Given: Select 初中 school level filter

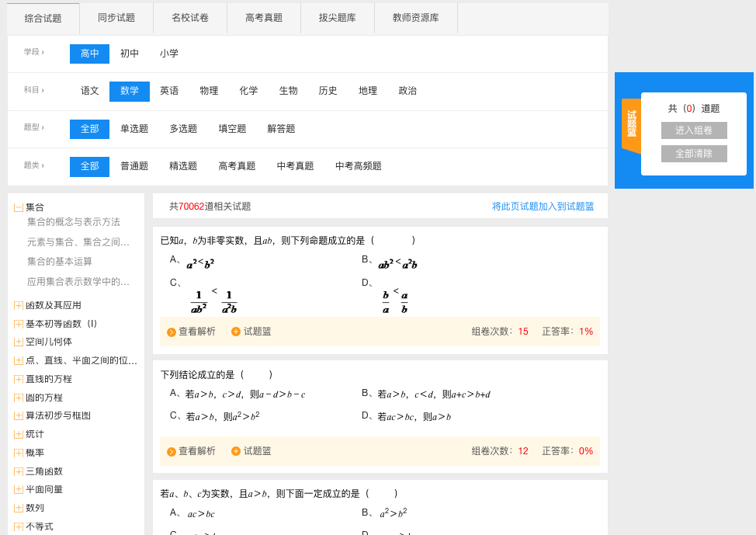Looking at the screenshot, I should point(130,54).
